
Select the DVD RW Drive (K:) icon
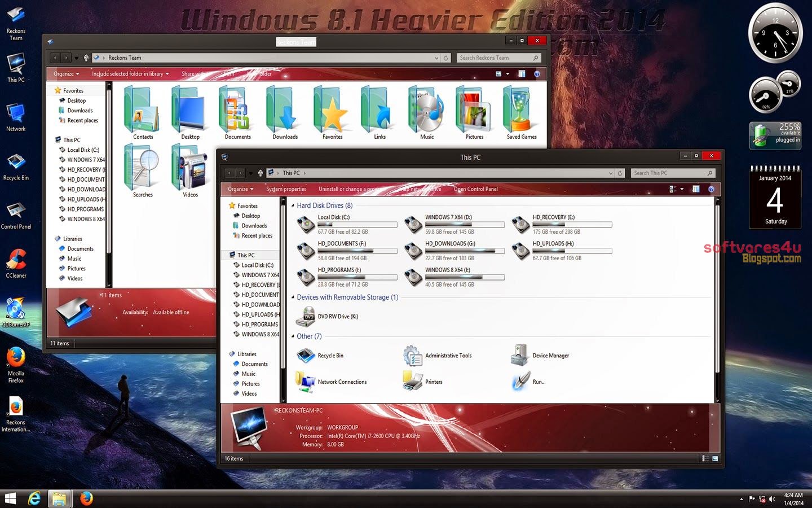coord(306,317)
